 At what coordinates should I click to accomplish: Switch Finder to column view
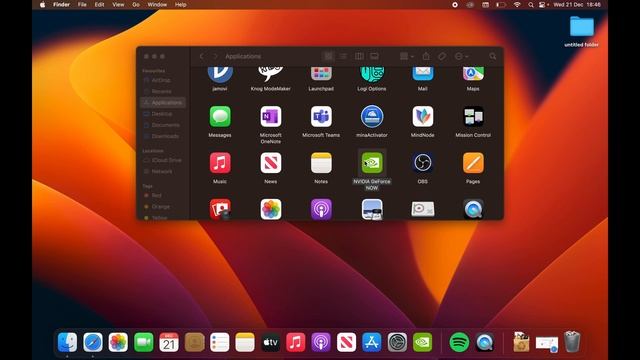click(359, 56)
